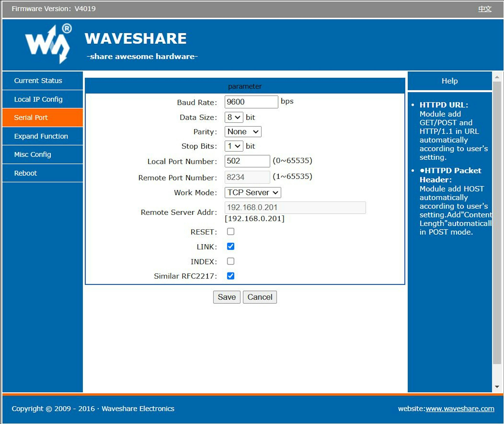Click the Waveshare logo icon

(48, 44)
